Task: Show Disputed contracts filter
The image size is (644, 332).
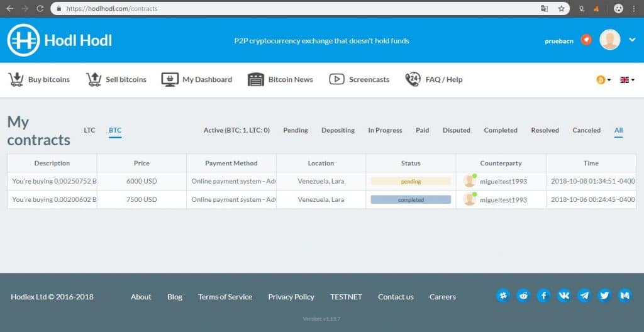Action: point(457,130)
